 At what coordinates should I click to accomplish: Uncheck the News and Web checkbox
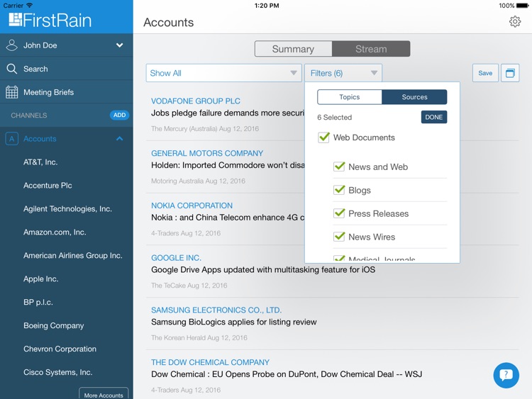(339, 167)
